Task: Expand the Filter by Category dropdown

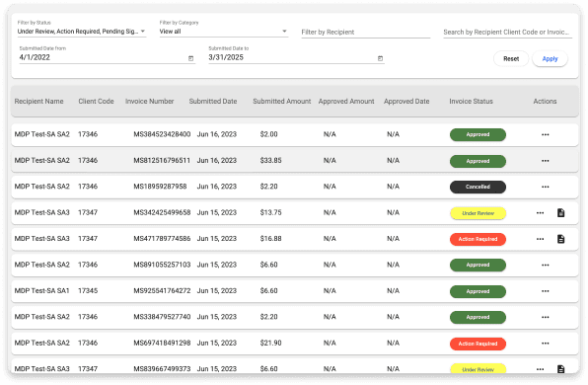Action: pyautogui.click(x=284, y=32)
